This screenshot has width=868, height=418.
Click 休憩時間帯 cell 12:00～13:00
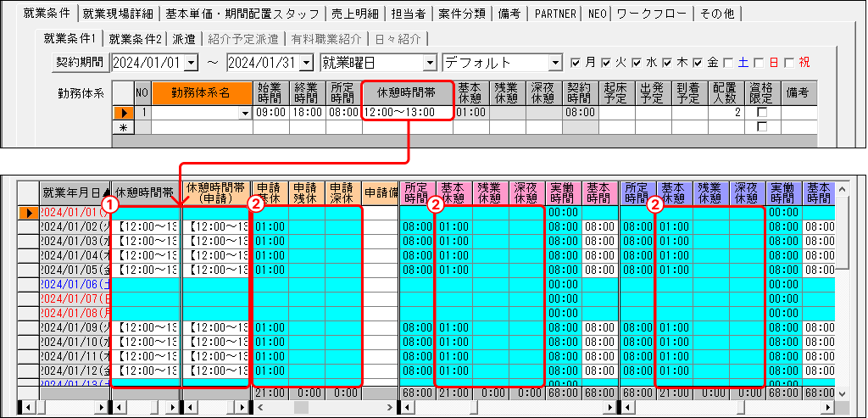[x=408, y=113]
